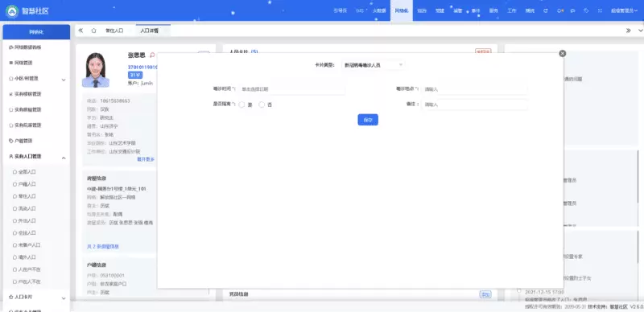Viewport: 644px width, 312px height.
Task: Click the 添加 button beside 党员信息
Action: click(x=485, y=294)
